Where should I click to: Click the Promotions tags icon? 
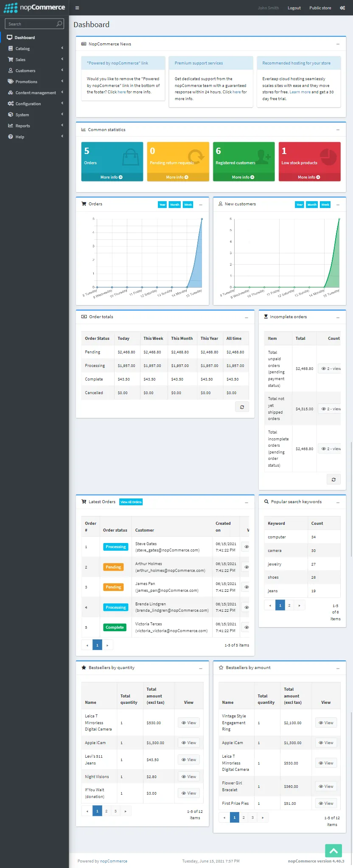coord(11,81)
